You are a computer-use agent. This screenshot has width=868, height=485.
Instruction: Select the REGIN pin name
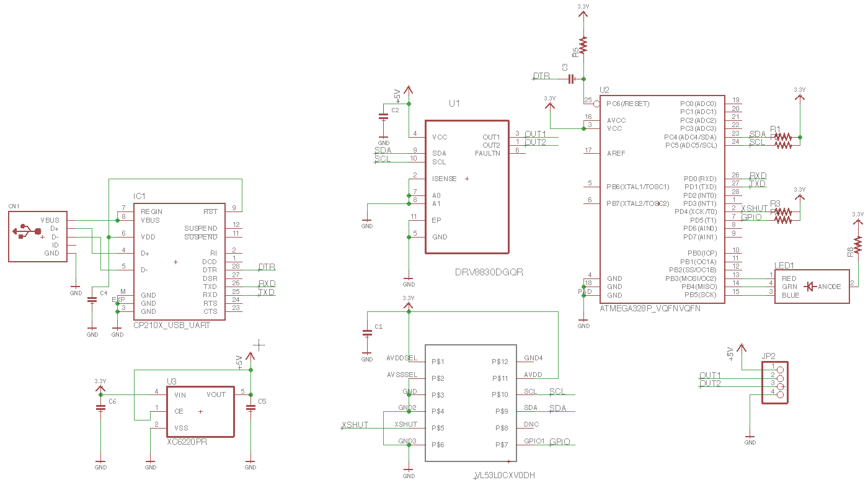click(x=151, y=211)
